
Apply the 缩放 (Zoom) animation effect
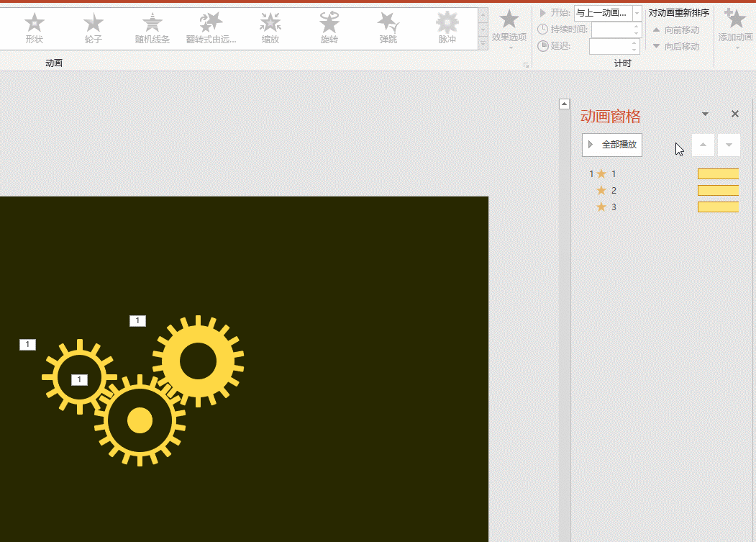[270, 28]
